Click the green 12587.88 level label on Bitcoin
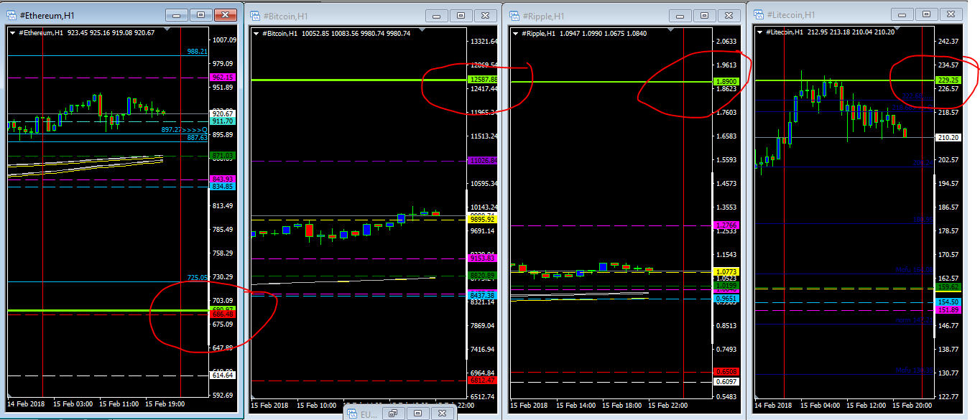Image resolution: width=980 pixels, height=420 pixels. click(483, 80)
